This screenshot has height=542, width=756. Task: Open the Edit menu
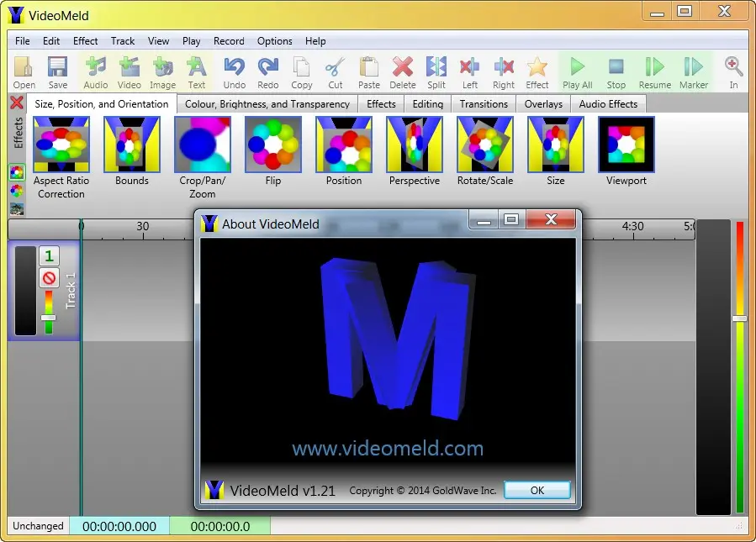click(x=51, y=41)
